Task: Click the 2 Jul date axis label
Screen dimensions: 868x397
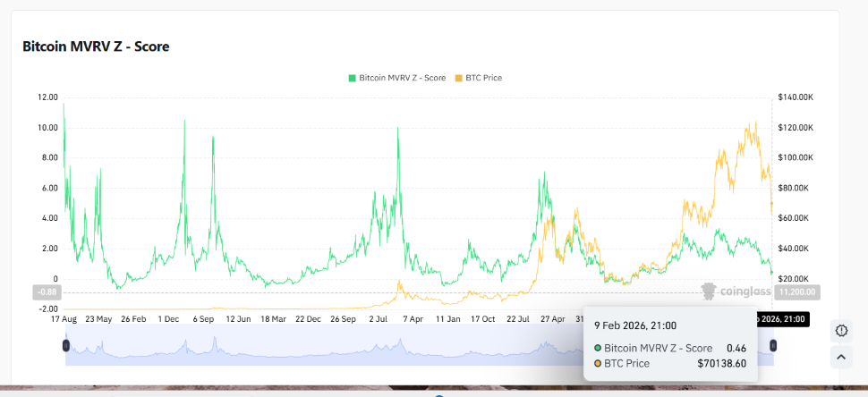Action: pos(379,319)
